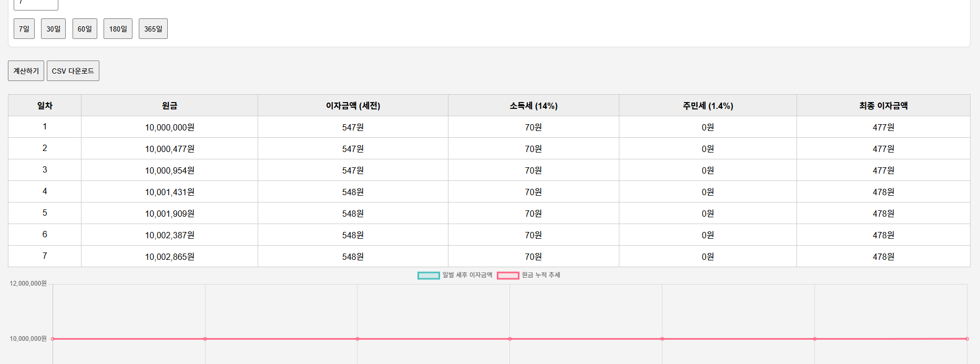Select the 10,001,909원 principal cell
Viewport: 980px width, 364px height.
[x=169, y=214]
